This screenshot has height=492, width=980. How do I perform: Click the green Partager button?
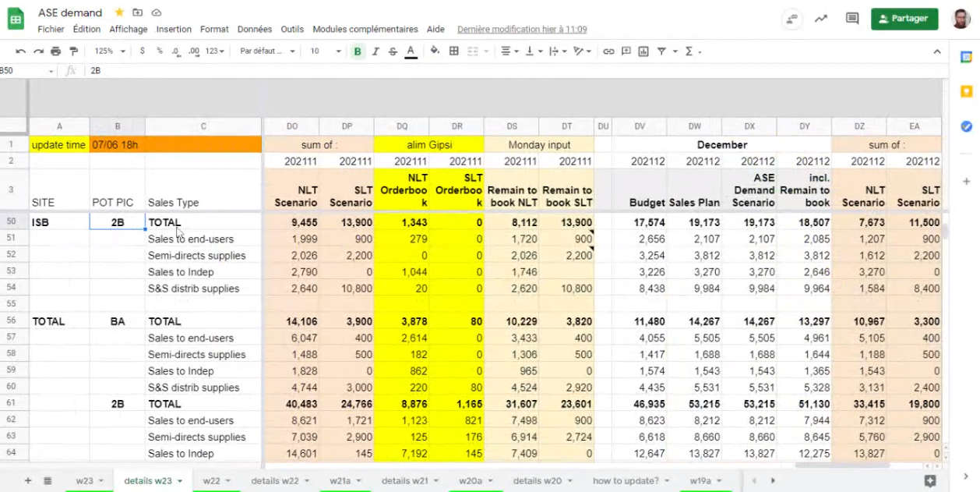pyautogui.click(x=904, y=19)
